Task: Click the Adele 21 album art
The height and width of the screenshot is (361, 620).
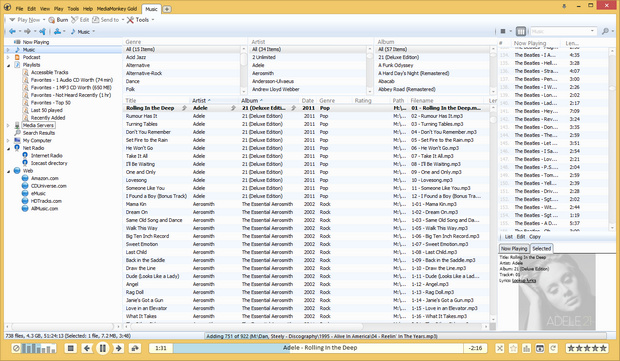Action: coord(557,292)
